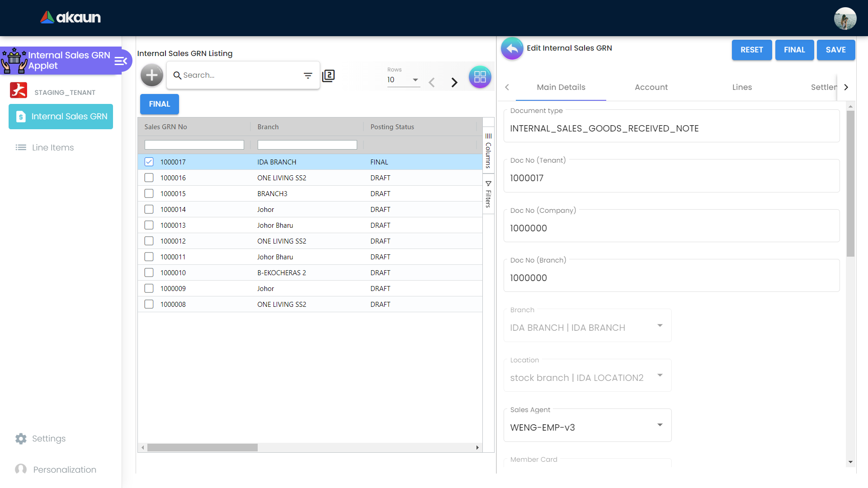
Task: Click the back arrow beside Edit Internal Sales GRN
Action: tap(512, 48)
